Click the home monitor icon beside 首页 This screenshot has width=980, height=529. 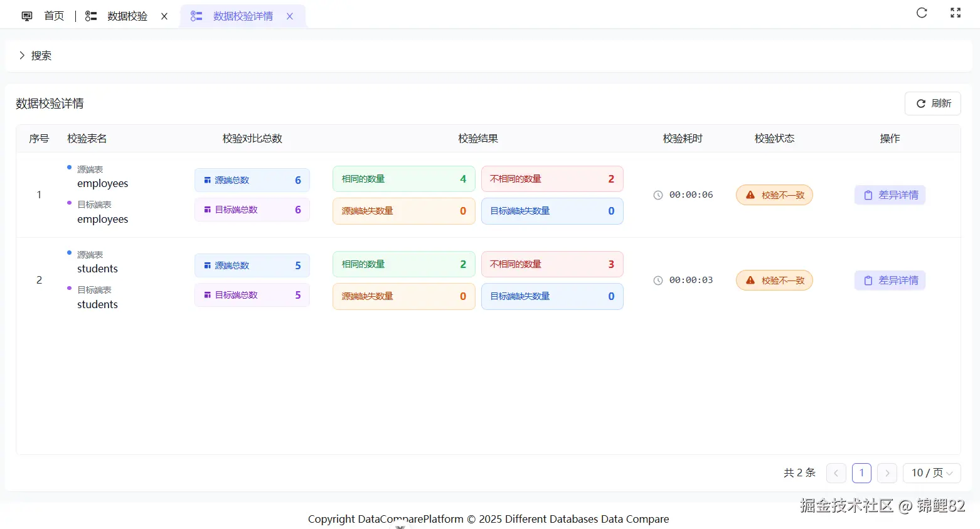tap(27, 16)
